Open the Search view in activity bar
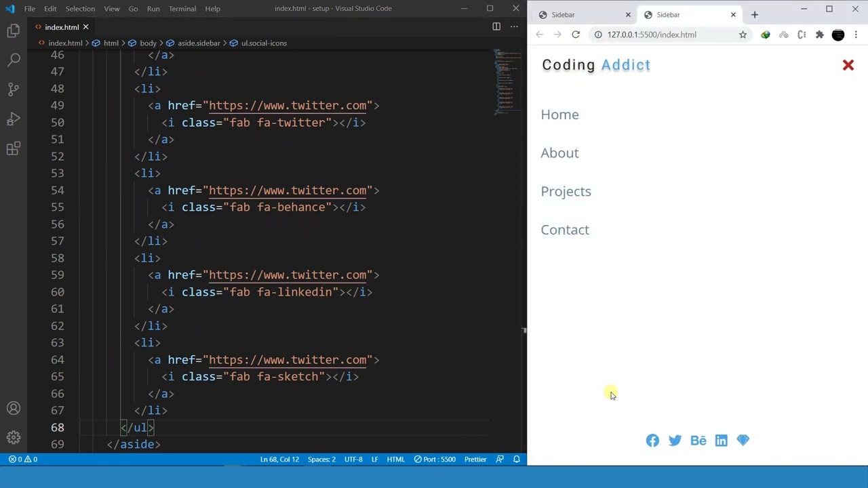 [14, 60]
